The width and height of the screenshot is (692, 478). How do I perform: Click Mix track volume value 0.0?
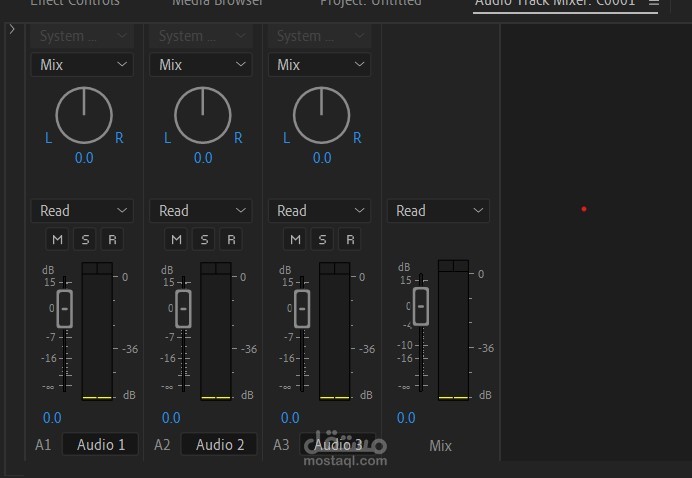[x=406, y=418]
